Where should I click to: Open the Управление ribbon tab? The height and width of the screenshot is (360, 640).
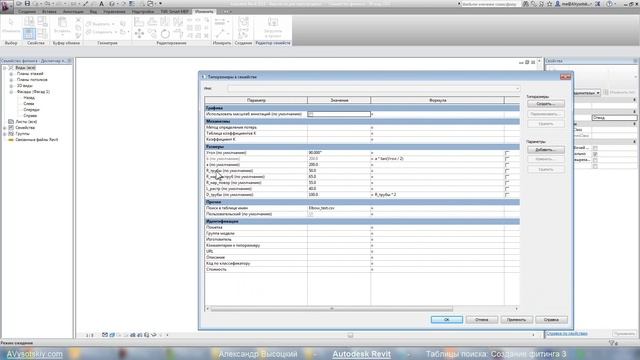[114, 12]
